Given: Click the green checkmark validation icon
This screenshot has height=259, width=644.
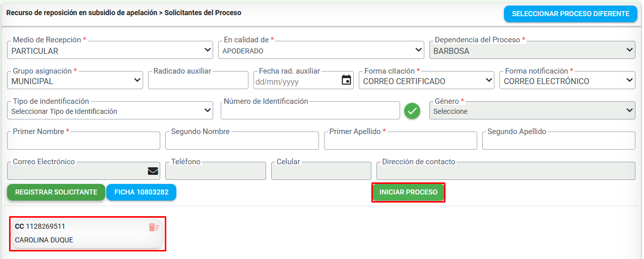Looking at the screenshot, I should 412,111.
